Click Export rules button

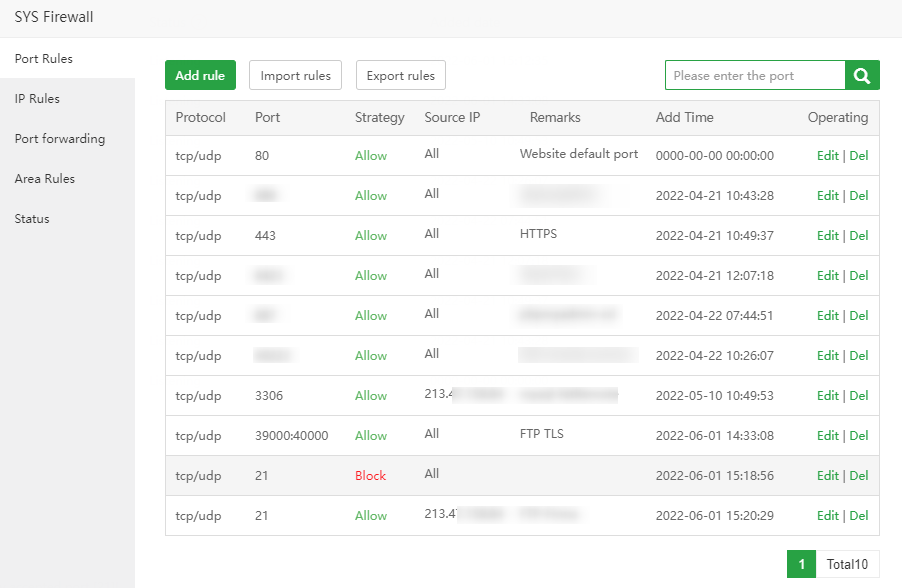[x=401, y=75]
